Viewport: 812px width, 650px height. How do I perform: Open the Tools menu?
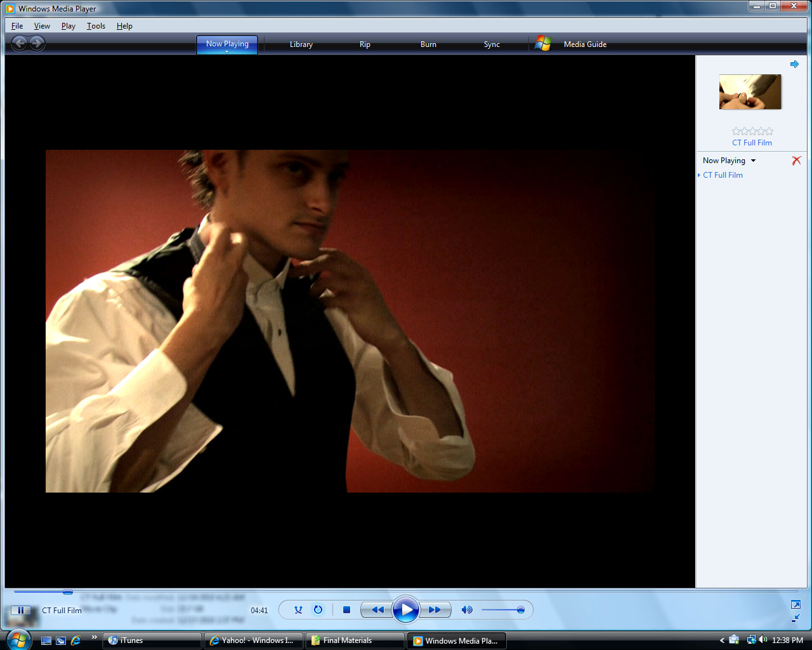96,26
